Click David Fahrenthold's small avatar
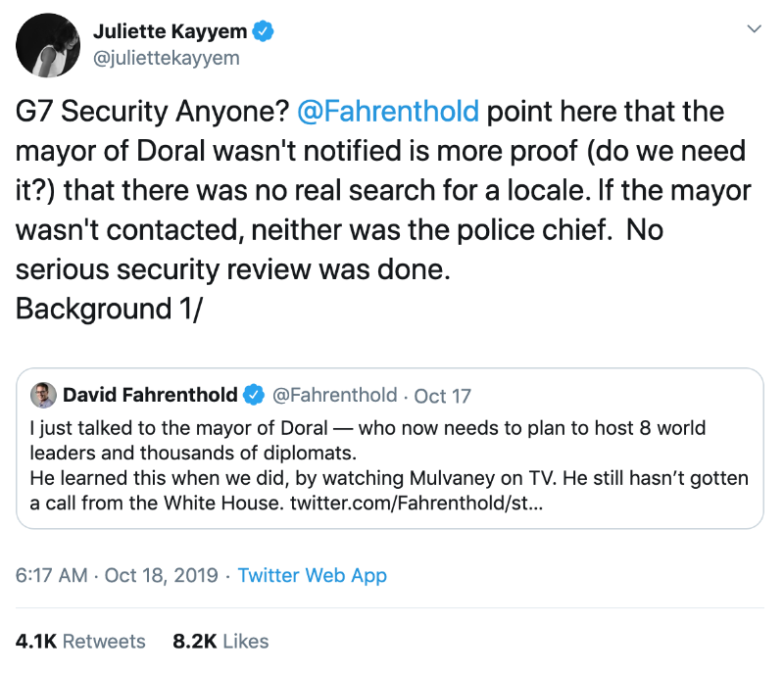Image resolution: width=784 pixels, height=673 pixels. [43, 395]
